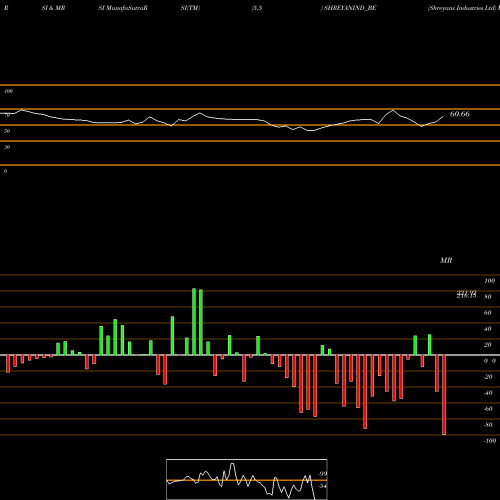The image size is (500, 500).
Task: Click the 40 label on MR axis
Action: [488, 329]
